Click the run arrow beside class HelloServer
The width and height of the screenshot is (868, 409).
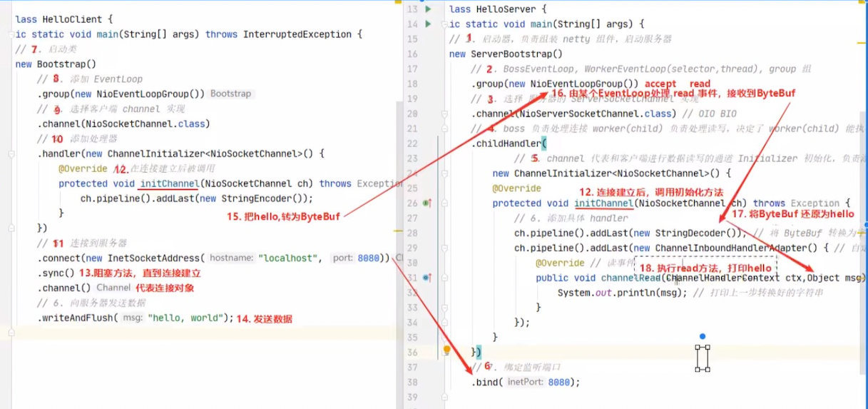coord(428,9)
